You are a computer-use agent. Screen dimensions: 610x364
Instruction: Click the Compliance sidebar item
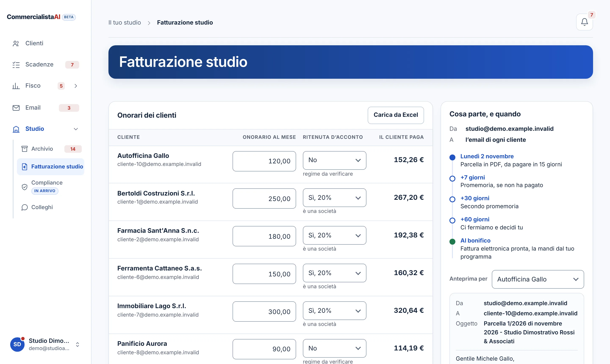(51, 187)
